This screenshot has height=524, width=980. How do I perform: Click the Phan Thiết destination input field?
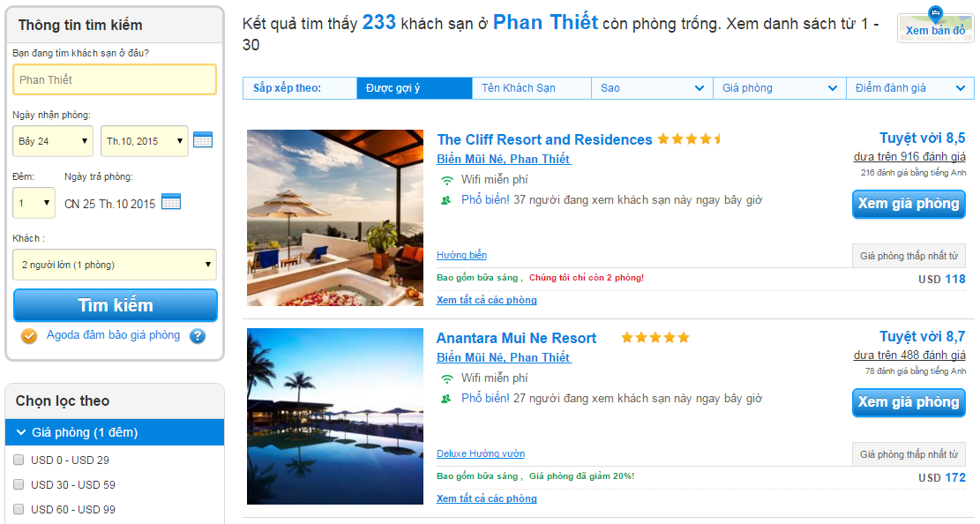tap(115, 79)
